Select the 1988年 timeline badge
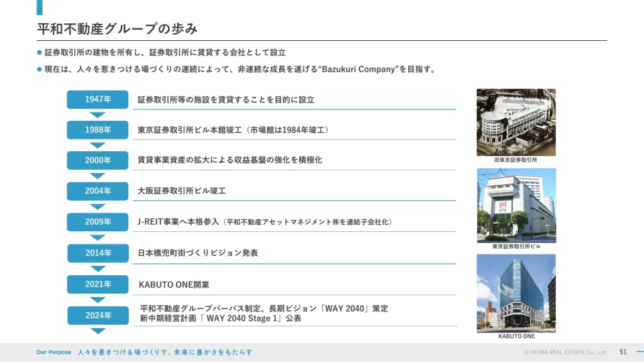This screenshot has width=644, height=362. click(x=97, y=130)
